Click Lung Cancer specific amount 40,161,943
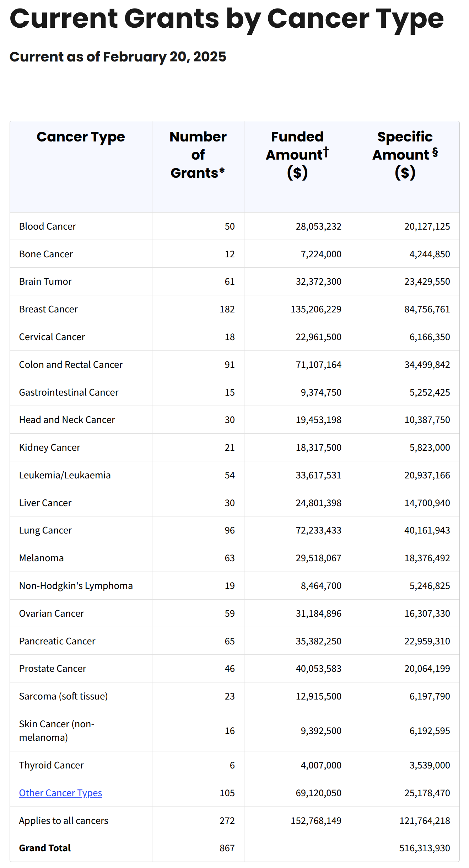This screenshot has width=469, height=868. (x=427, y=530)
